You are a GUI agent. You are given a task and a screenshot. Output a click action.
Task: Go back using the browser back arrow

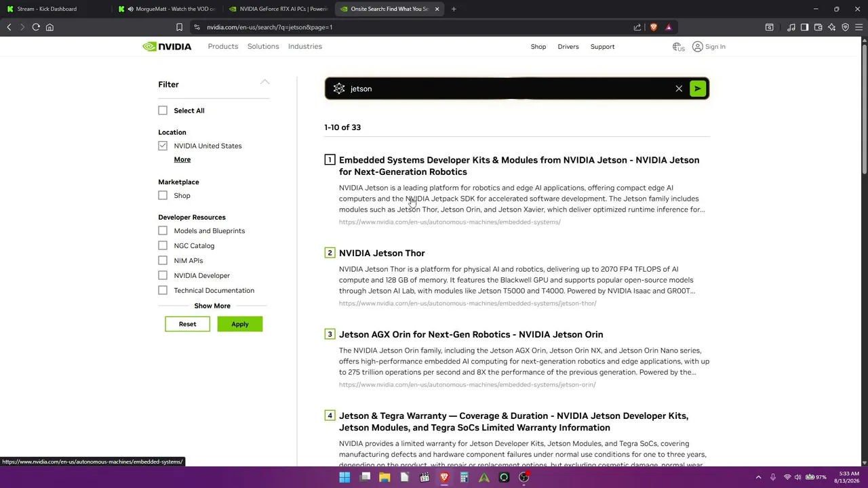click(9, 27)
